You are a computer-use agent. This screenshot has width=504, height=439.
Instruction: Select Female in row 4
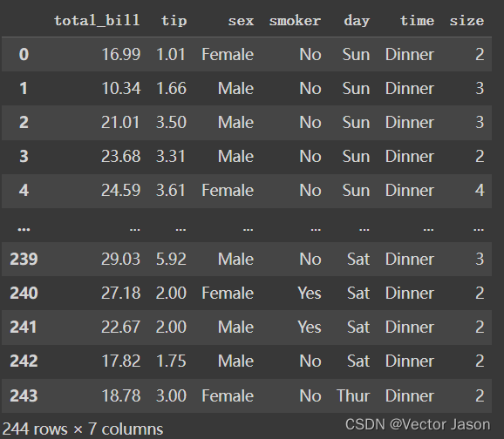click(228, 191)
